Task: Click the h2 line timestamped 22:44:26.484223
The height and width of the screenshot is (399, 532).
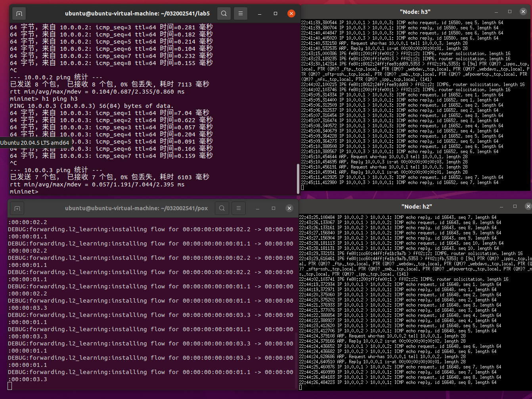Action: (x=398, y=382)
